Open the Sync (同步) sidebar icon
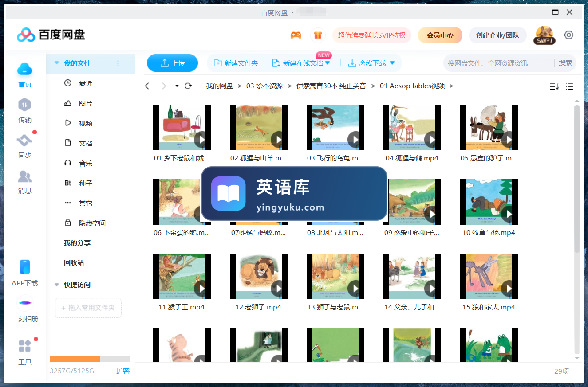588x387 pixels. click(x=25, y=141)
